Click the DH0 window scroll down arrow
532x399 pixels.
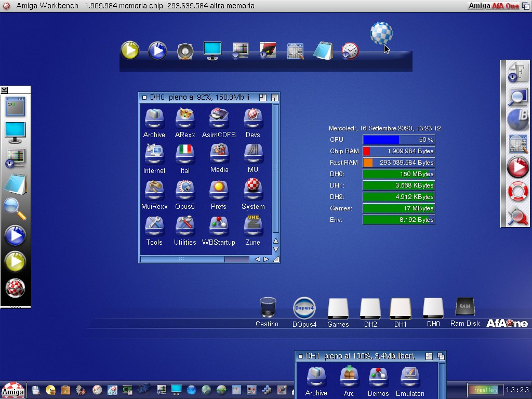276,250
